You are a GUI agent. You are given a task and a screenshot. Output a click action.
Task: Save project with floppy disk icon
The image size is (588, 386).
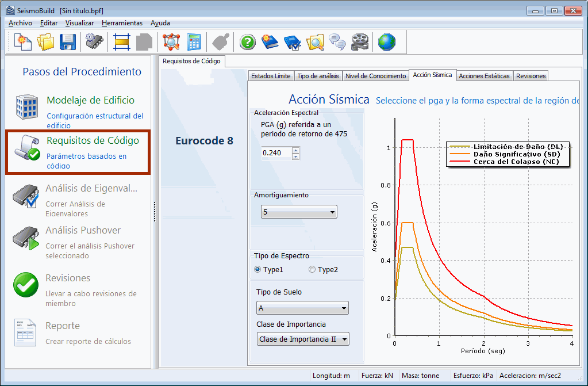pyautogui.click(x=68, y=42)
